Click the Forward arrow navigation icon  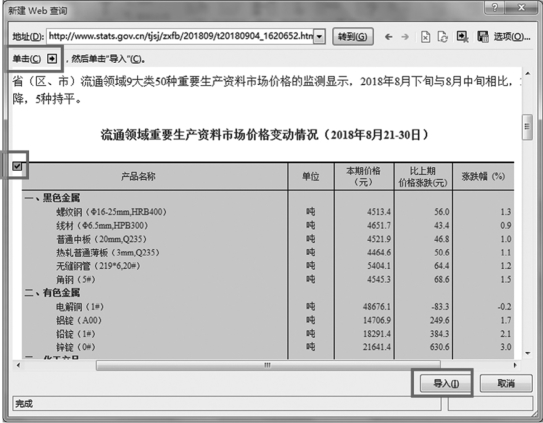pyautogui.click(x=405, y=37)
